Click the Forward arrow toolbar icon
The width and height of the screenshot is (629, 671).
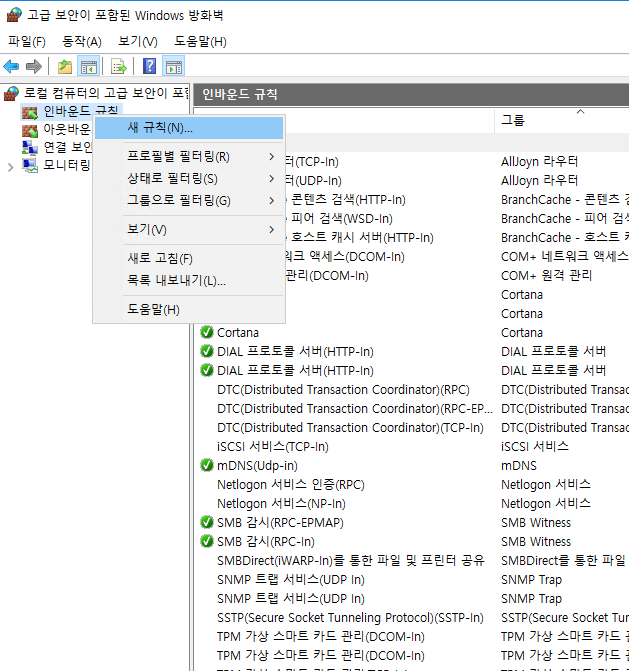pos(34,67)
